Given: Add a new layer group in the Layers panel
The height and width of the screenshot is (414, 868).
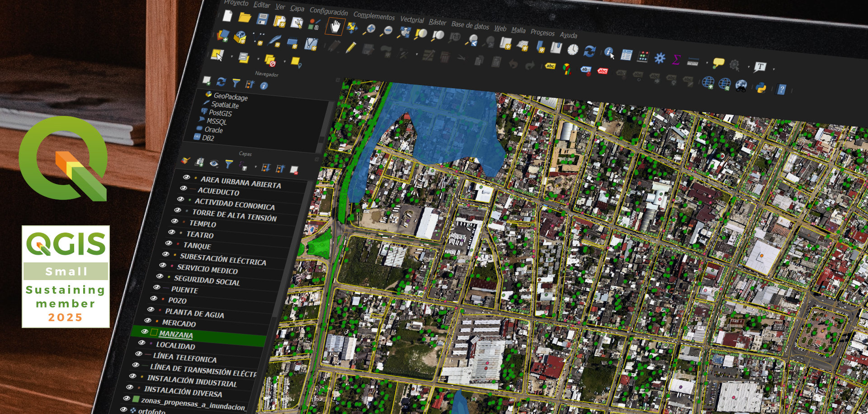Looking at the screenshot, I should point(200,162).
